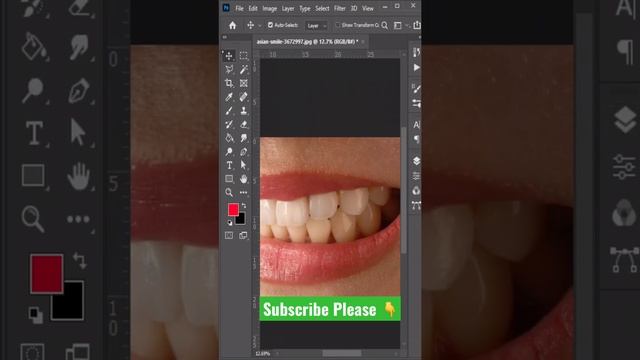The image size is (640, 360).
Task: Open the Paths panel icon
Action: point(416,205)
